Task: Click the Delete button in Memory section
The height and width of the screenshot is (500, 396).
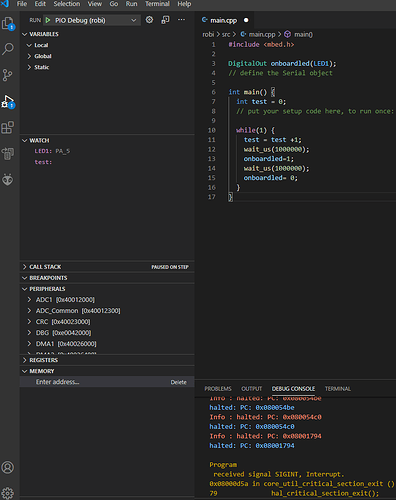Action: point(179,382)
